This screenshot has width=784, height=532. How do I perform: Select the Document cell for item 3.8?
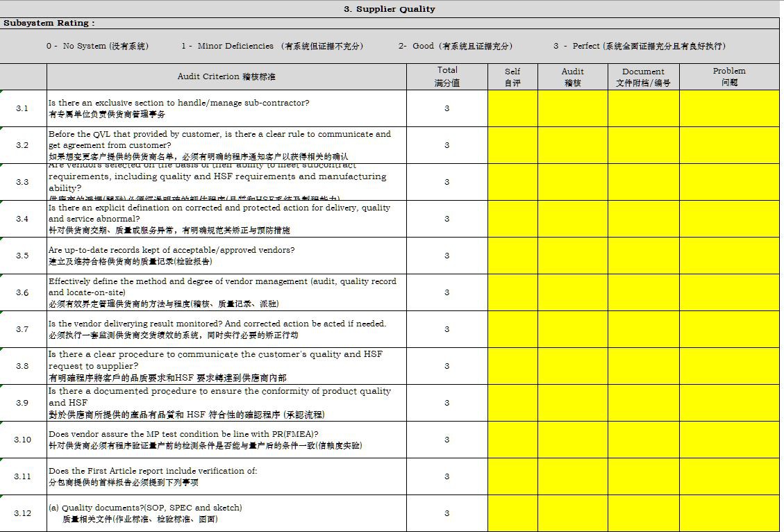pos(644,366)
